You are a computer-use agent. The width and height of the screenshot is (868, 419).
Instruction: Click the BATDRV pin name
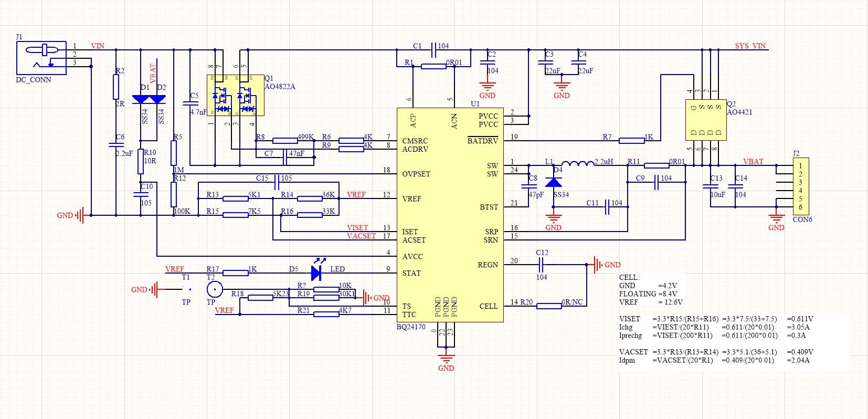(x=483, y=141)
